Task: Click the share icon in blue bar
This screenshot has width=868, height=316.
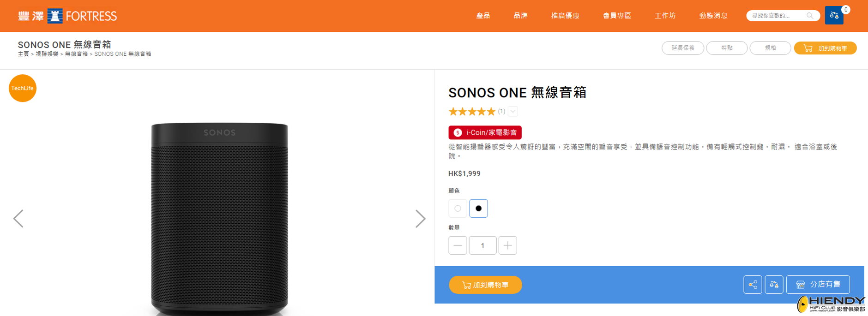Action: point(753,285)
